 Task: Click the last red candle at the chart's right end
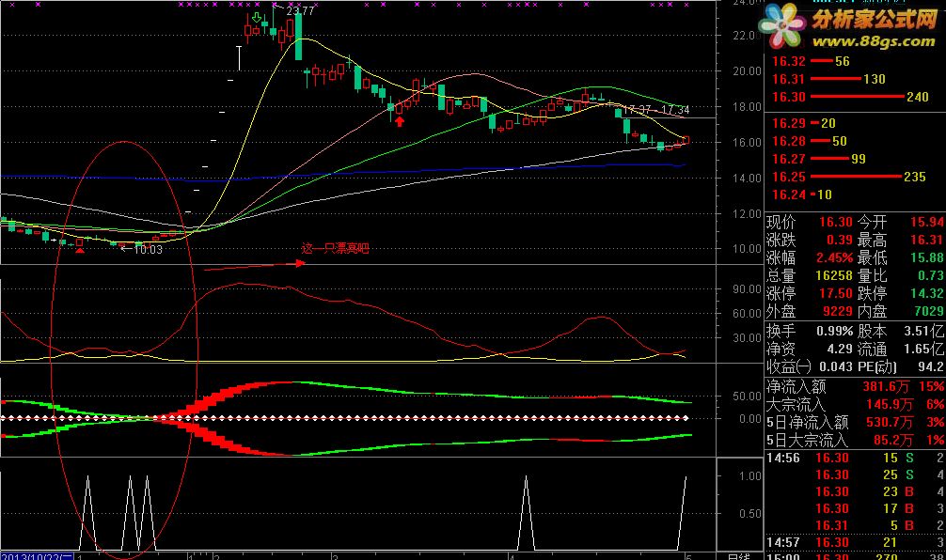(686, 140)
